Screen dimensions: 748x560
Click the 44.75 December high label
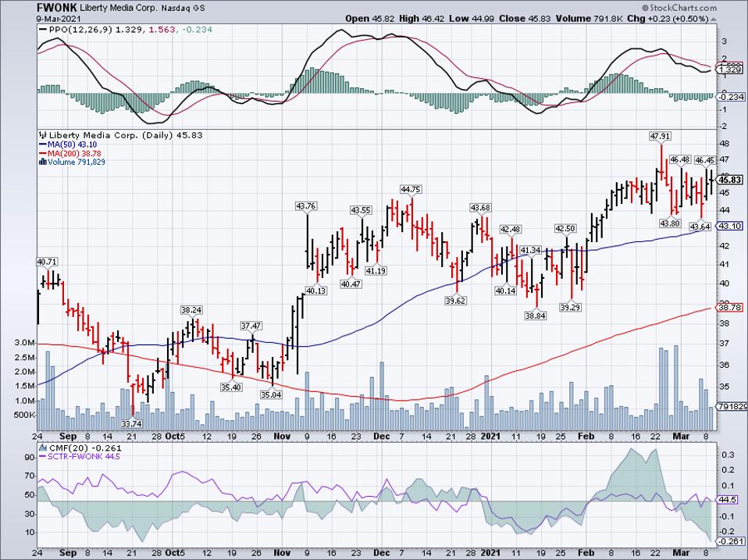tap(410, 189)
